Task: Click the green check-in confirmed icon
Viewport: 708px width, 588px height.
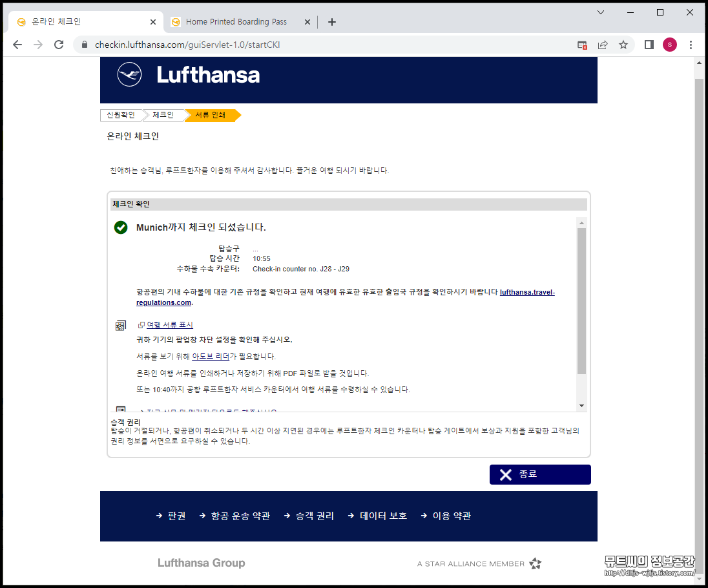Action: (x=121, y=227)
